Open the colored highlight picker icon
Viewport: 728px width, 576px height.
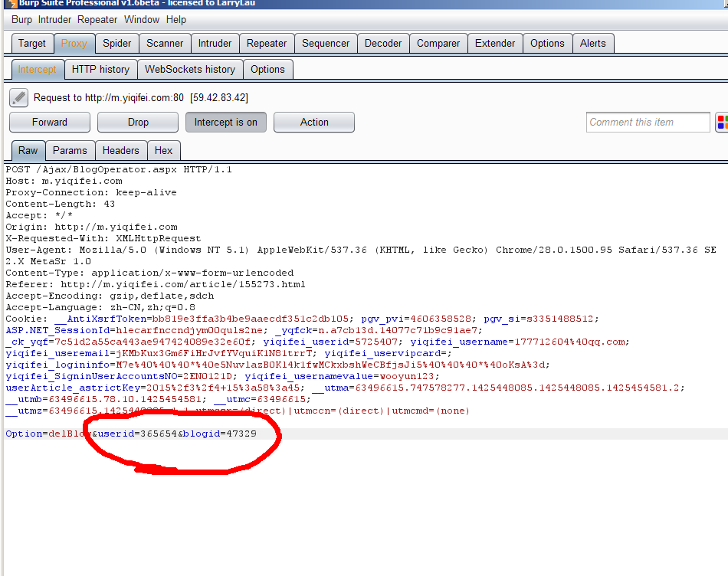tap(723, 122)
